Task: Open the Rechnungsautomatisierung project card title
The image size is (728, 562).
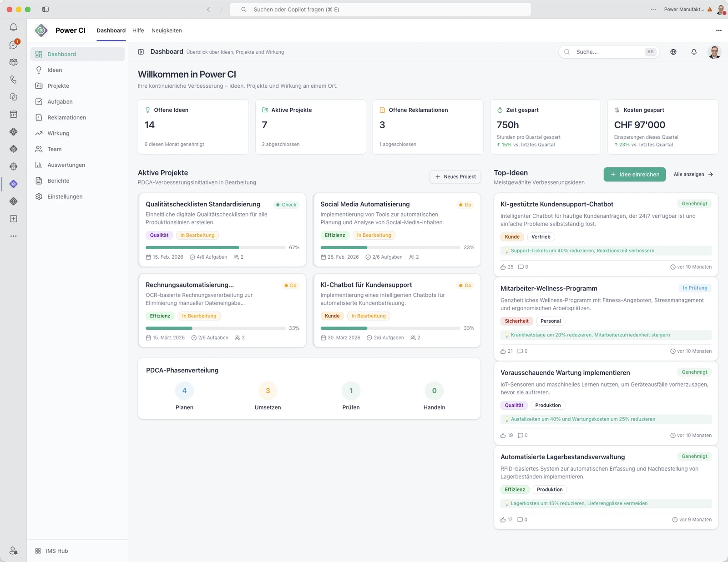Action: point(190,285)
